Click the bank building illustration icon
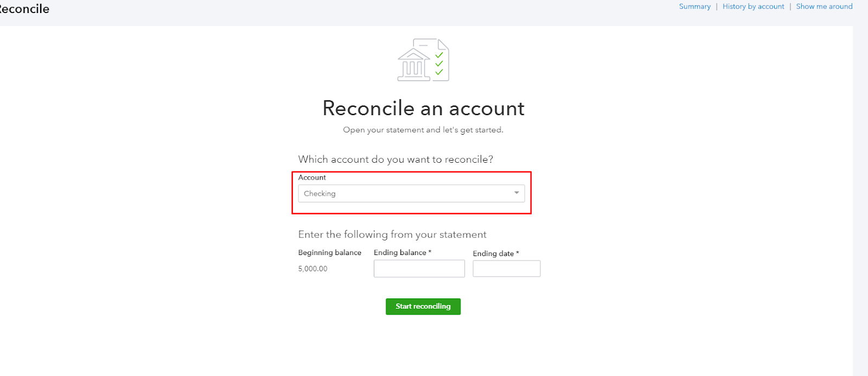The image size is (868, 376). click(x=413, y=65)
